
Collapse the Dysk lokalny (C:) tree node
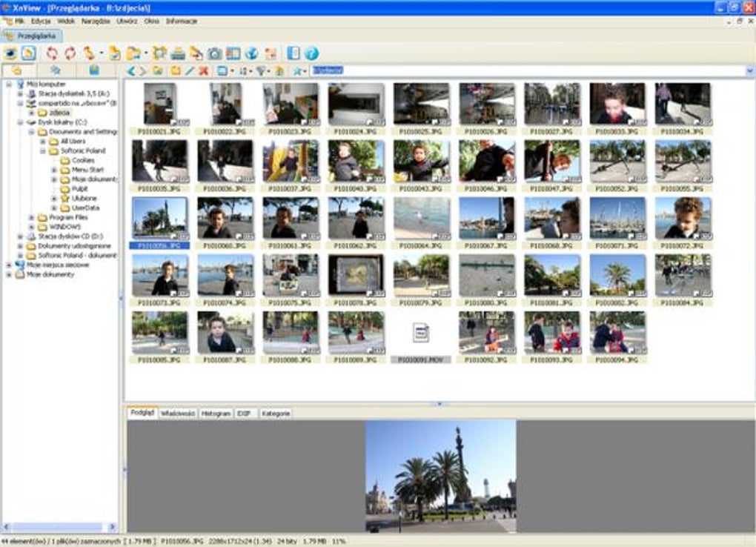(x=20, y=122)
